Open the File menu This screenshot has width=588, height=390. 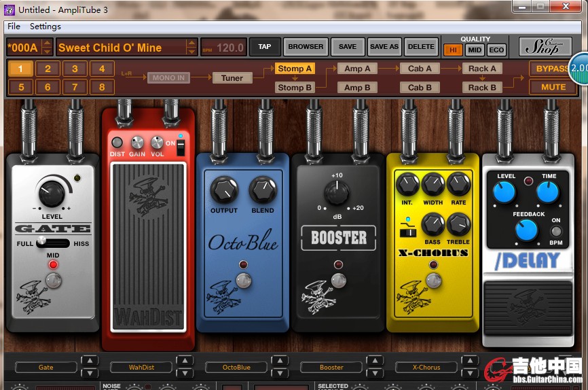[x=14, y=26]
